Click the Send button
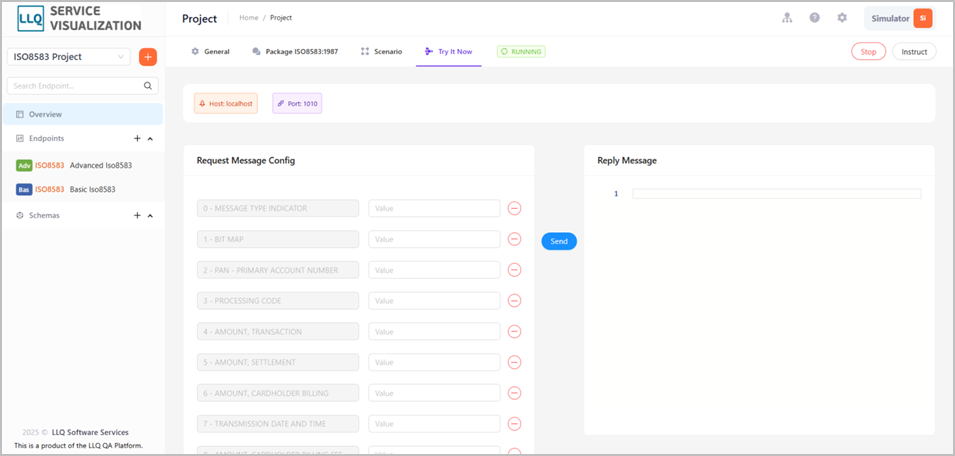This screenshot has width=955, height=456. (x=559, y=242)
